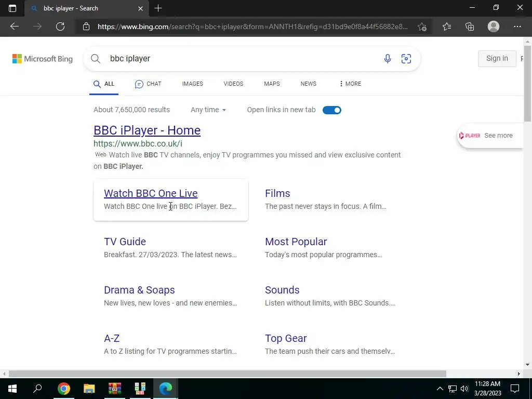Open File Explorer from the taskbar
The height and width of the screenshot is (399, 532).
click(x=89, y=389)
